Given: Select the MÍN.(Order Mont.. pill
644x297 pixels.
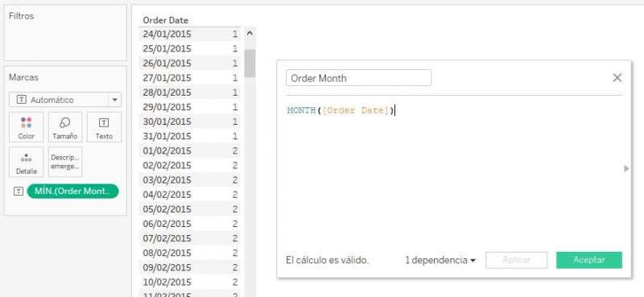Looking at the screenshot, I should (72, 191).
